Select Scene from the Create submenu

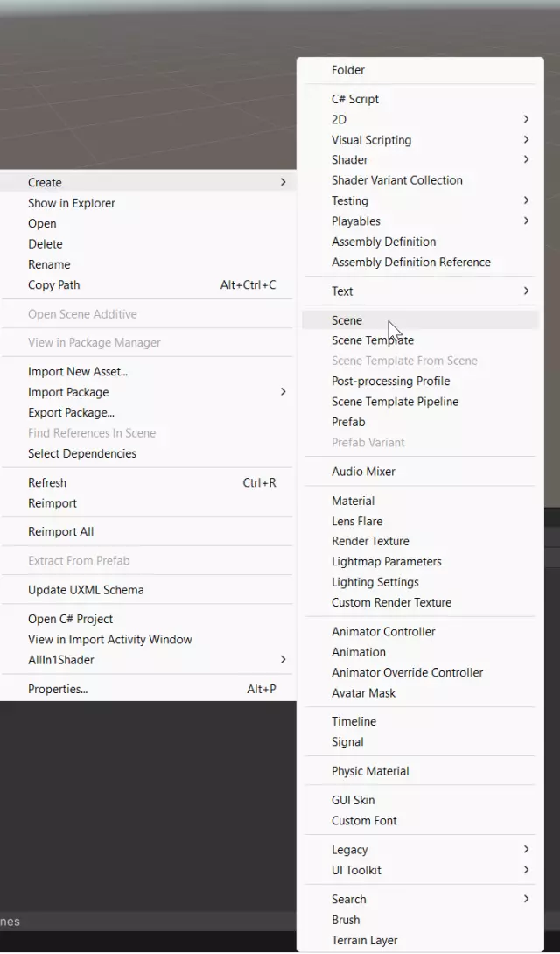click(x=346, y=320)
